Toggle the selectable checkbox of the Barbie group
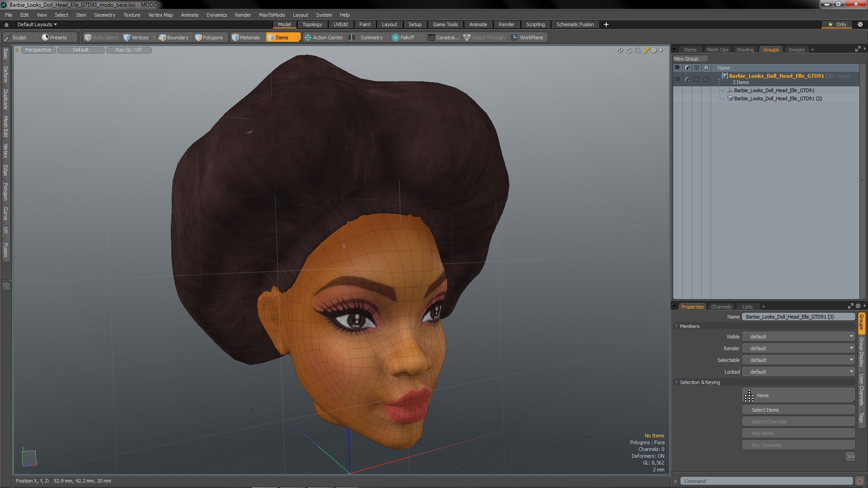Screen dimensions: 868x488 click(x=697, y=79)
